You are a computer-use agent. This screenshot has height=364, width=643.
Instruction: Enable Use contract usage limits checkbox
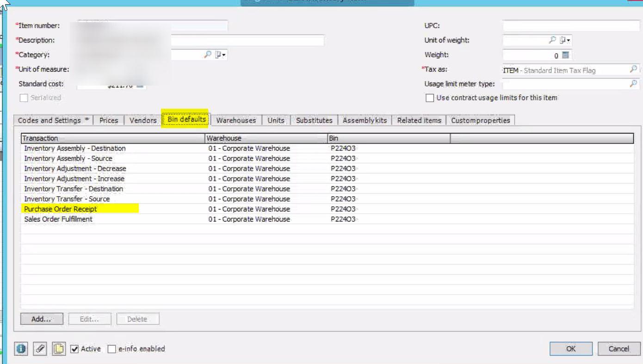(x=430, y=98)
